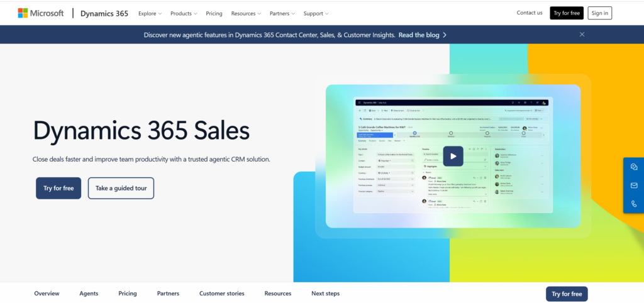This screenshot has height=303, width=644.
Task: Expand the Explore menu
Action: click(x=150, y=14)
